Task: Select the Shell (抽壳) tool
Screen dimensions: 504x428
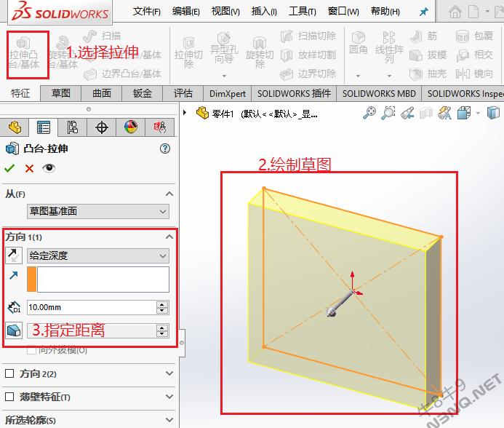Action: pos(428,74)
